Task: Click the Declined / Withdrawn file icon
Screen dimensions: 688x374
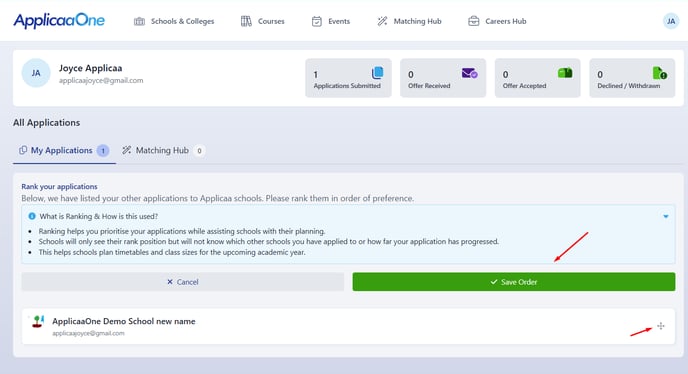Action: tap(659, 73)
